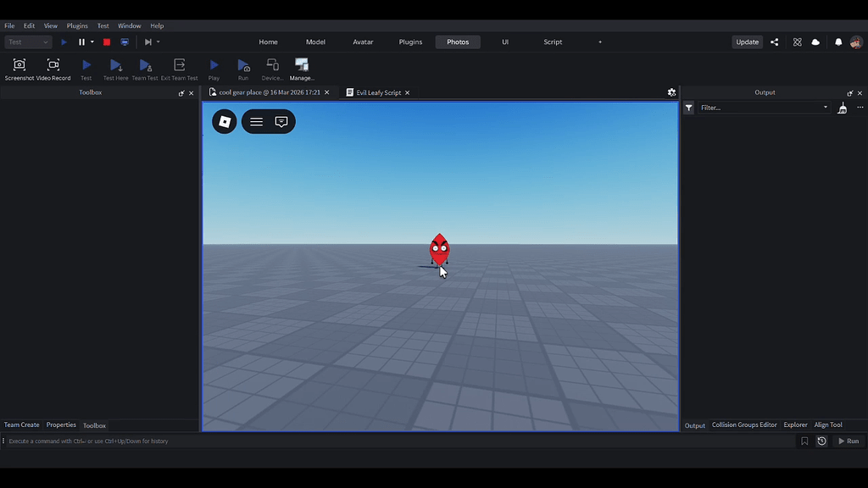
Task: Pause the running test
Action: pos(81,42)
